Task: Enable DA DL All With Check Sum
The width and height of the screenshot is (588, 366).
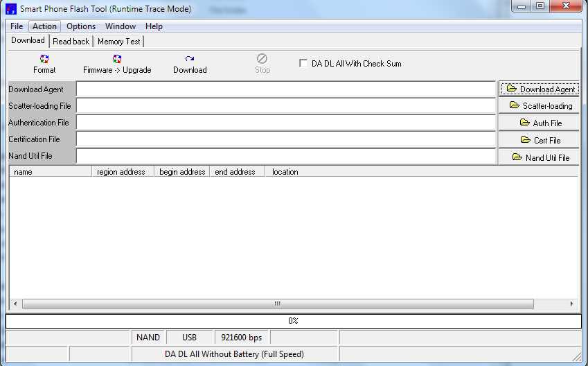Action: (303, 63)
